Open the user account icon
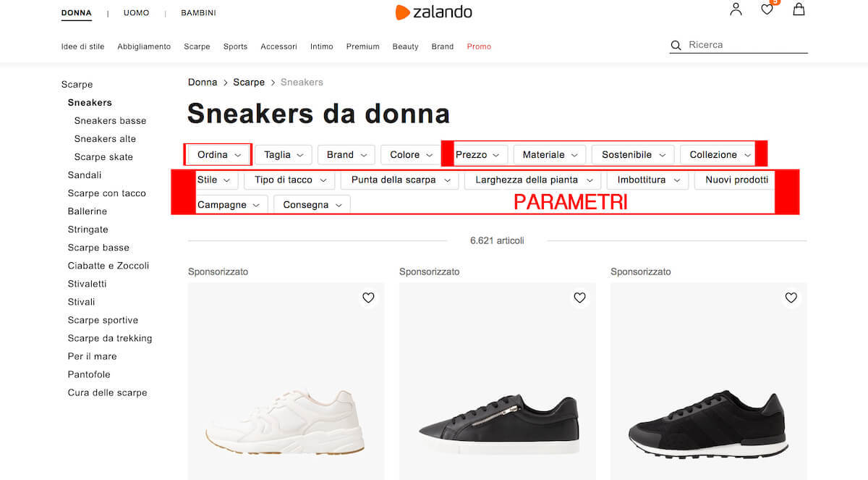The height and width of the screenshot is (480, 868). pyautogui.click(x=736, y=9)
